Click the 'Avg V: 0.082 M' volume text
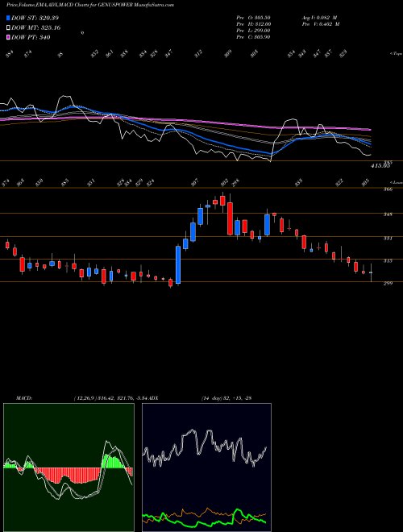Image resolution: width=403 pixels, height=532 pixels. click(x=319, y=17)
